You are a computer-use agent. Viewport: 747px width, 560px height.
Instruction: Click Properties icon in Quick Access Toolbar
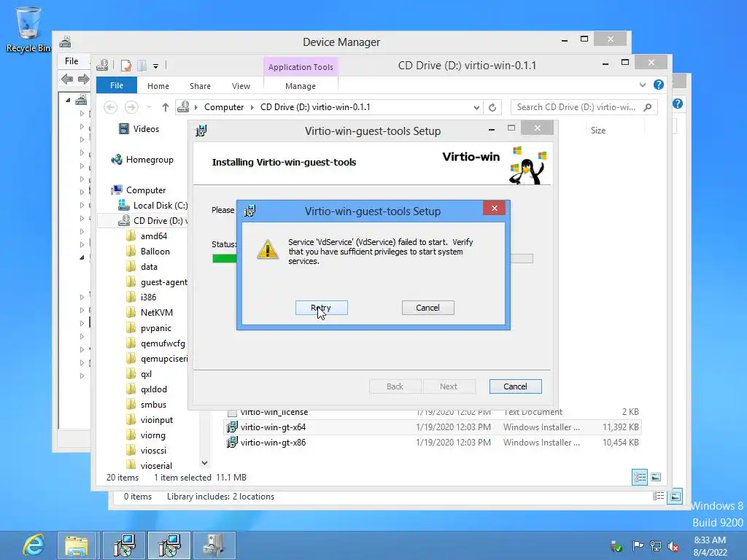125,65
